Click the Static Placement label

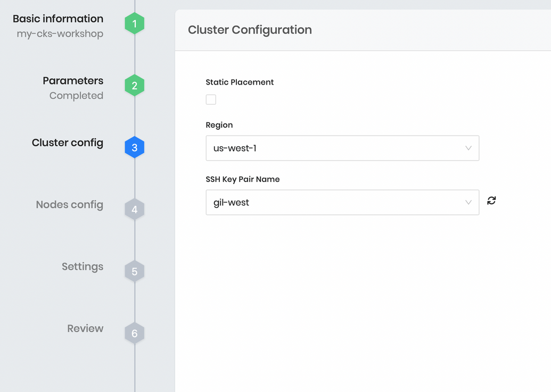tap(240, 82)
